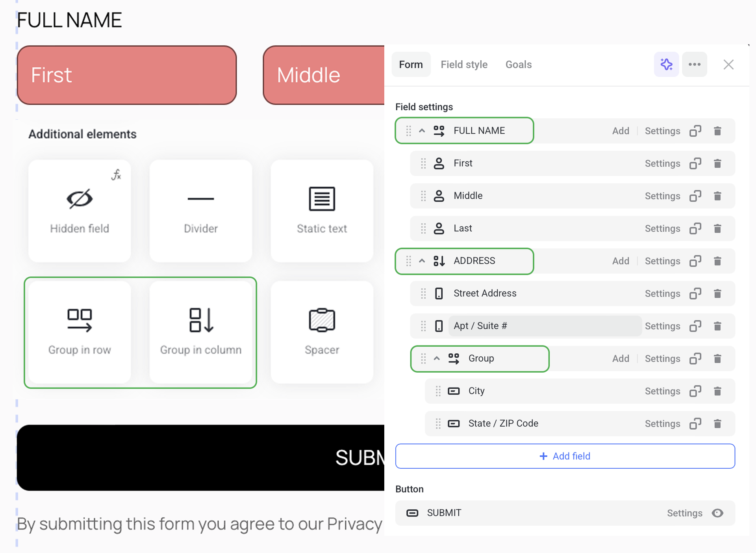Image resolution: width=756 pixels, height=553 pixels.
Task: Collapse the ADDRESS group chevron
Action: click(x=422, y=261)
